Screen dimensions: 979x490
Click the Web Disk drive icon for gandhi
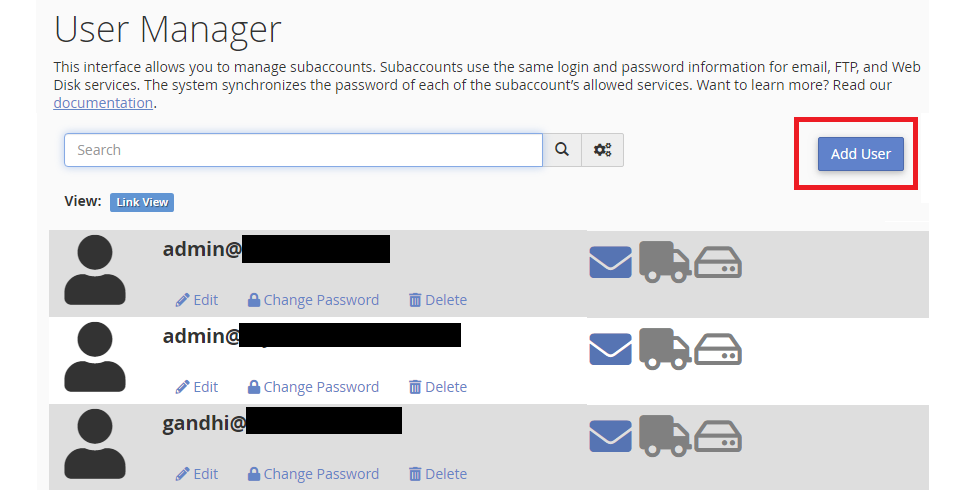(718, 437)
